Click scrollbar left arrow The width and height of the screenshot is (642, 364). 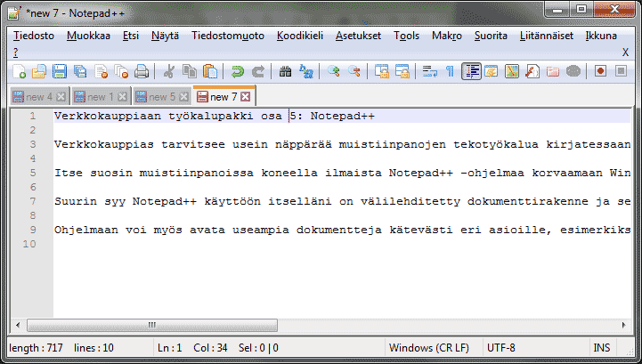pos(18,325)
